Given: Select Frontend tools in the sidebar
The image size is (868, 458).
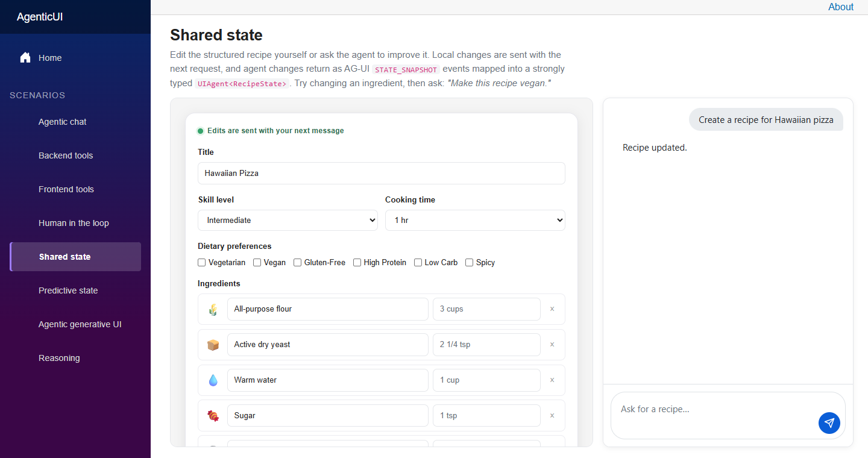Looking at the screenshot, I should pyautogui.click(x=75, y=189).
